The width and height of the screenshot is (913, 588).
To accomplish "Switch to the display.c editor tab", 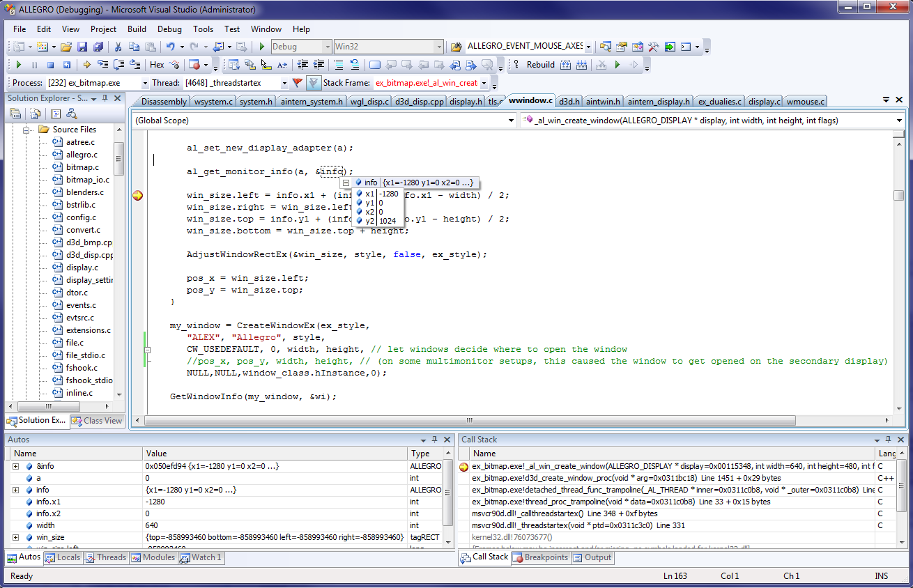I will click(x=764, y=102).
